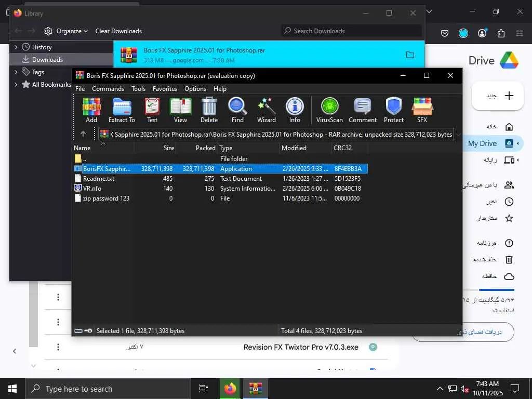
Task: Click Type here to search box
Action: [108, 389]
